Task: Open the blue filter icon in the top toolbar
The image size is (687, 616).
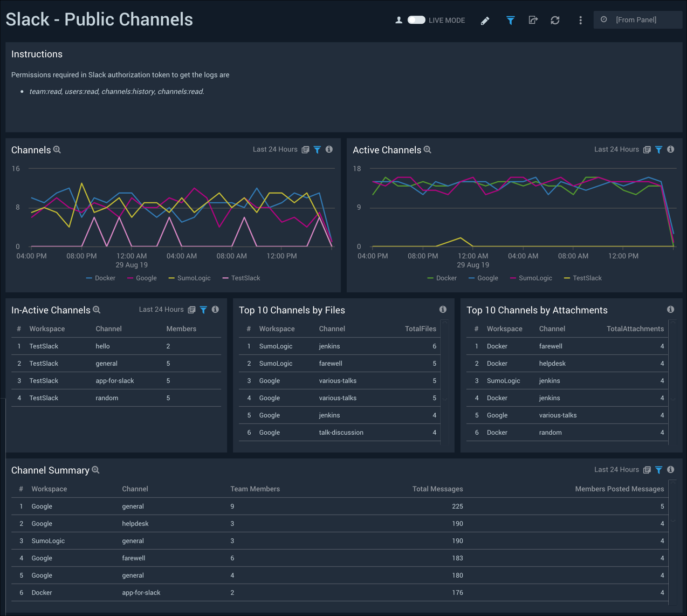Action: (510, 20)
